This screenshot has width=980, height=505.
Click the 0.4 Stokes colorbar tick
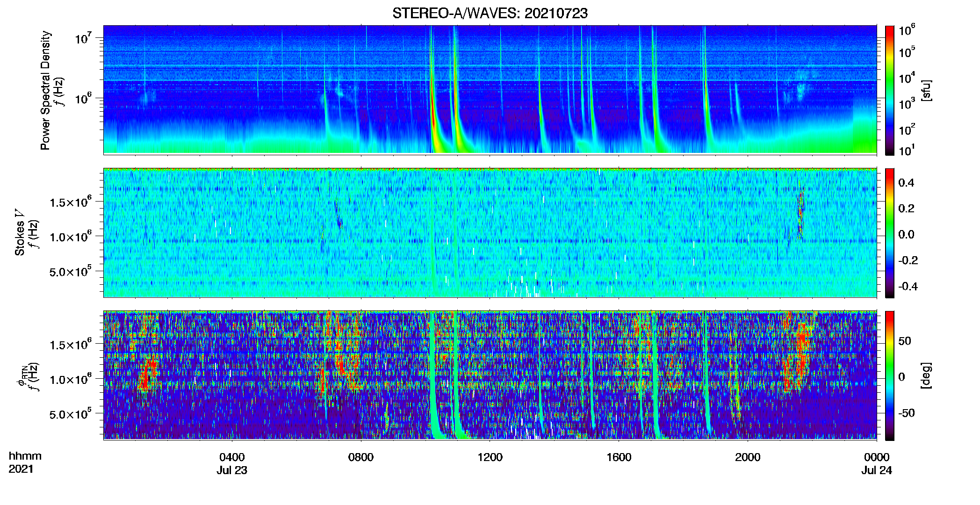point(906,183)
